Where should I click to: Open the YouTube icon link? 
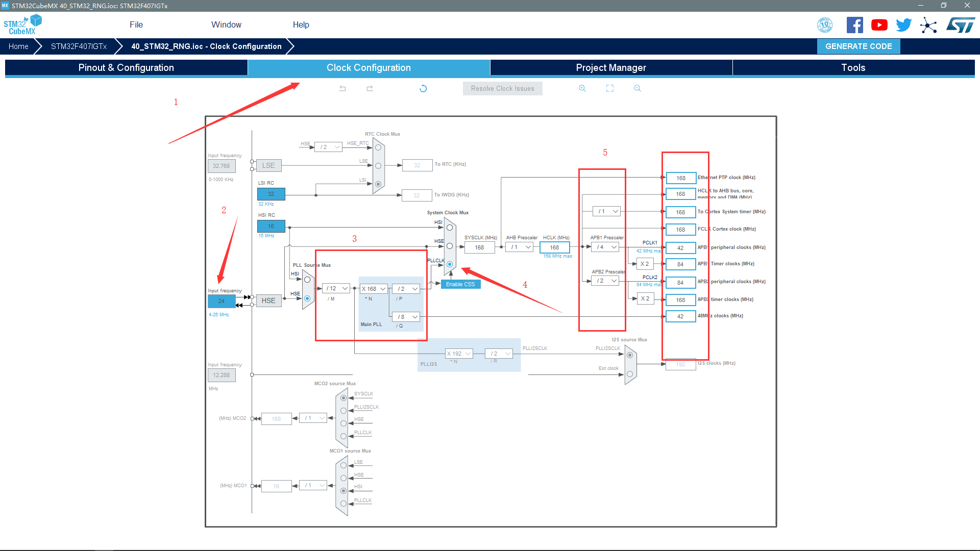(879, 25)
